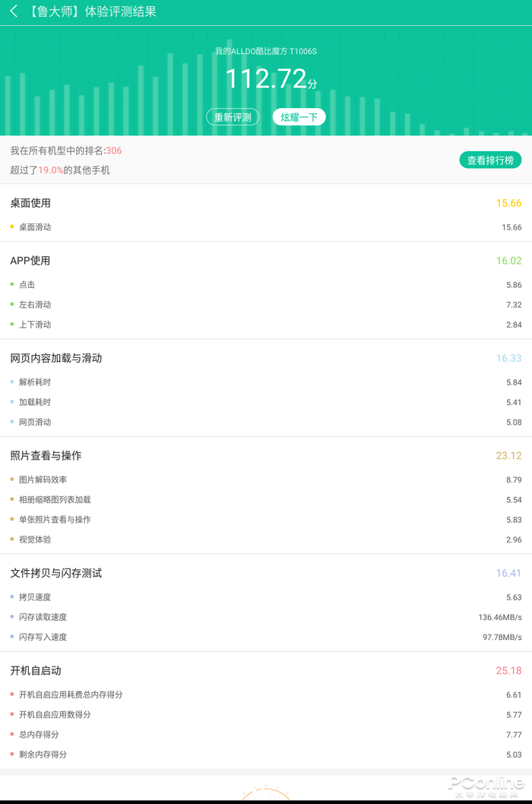
Task: Click the 闪存读取速度 row label
Action: coord(43,617)
